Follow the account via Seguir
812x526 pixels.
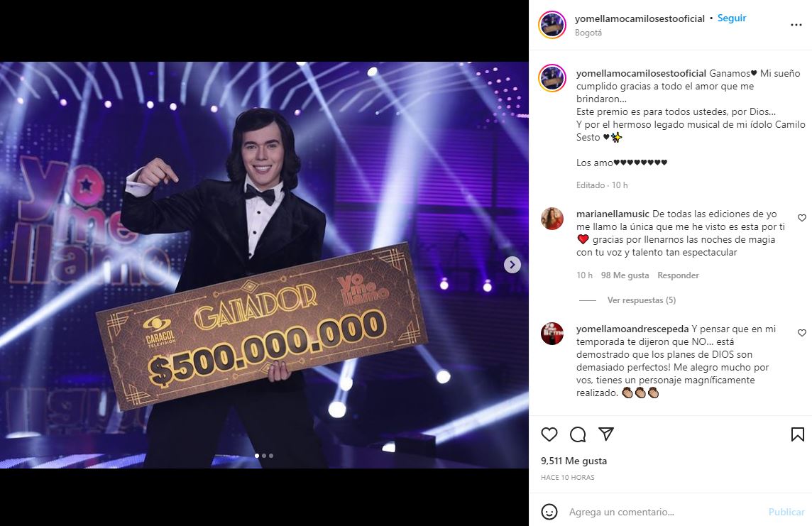(x=731, y=18)
